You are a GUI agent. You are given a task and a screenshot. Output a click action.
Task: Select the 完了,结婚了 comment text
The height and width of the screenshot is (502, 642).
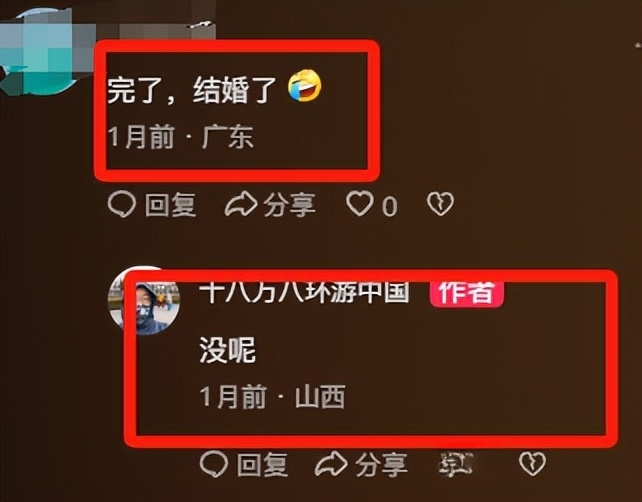(x=192, y=90)
